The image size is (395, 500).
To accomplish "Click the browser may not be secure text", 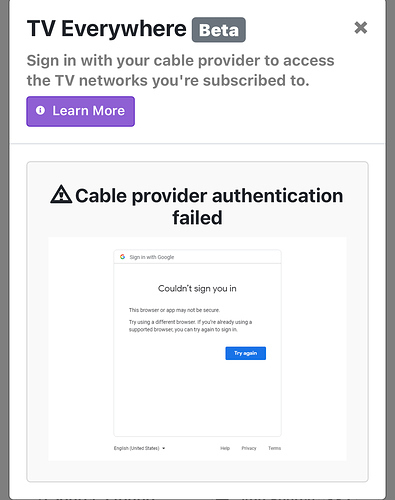I will coord(174,310).
